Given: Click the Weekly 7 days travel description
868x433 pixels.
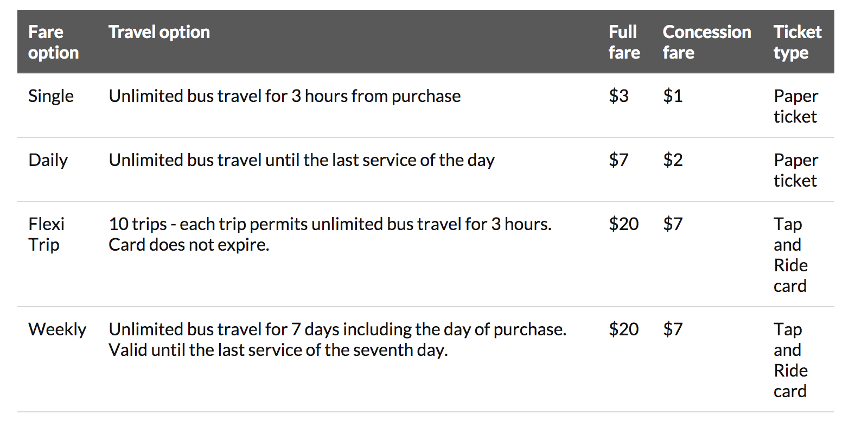Looking at the screenshot, I should coord(337,340).
